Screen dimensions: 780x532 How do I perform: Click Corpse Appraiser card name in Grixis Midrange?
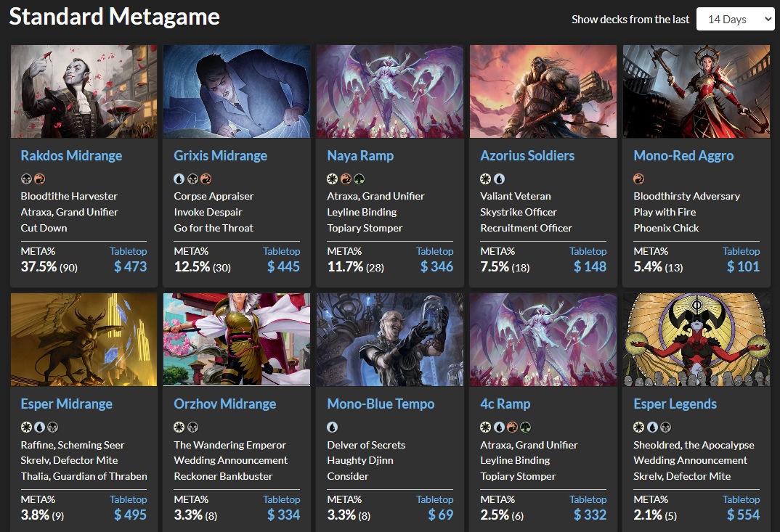click(x=214, y=196)
